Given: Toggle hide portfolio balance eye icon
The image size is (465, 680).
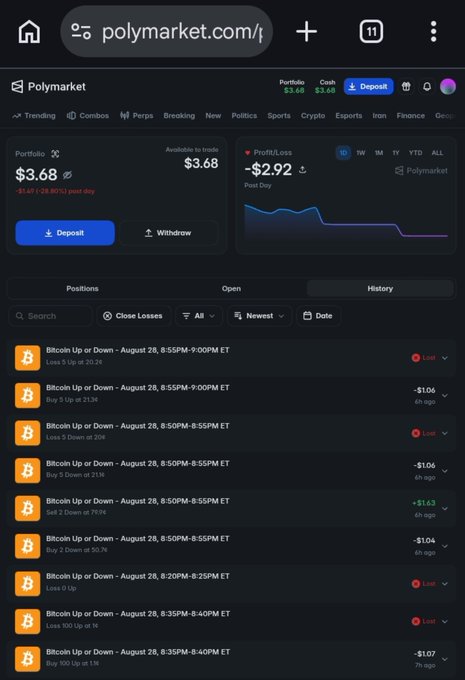Looking at the screenshot, I should point(67,175).
